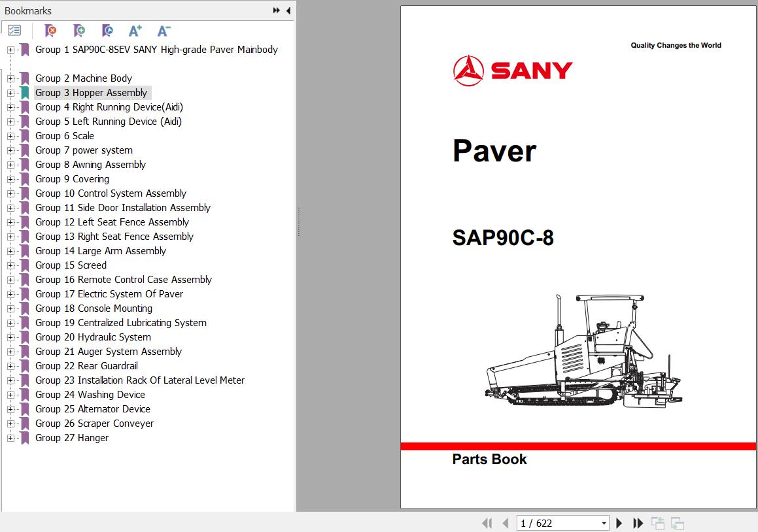Open Group 9 Covering bookmark

tap(73, 179)
